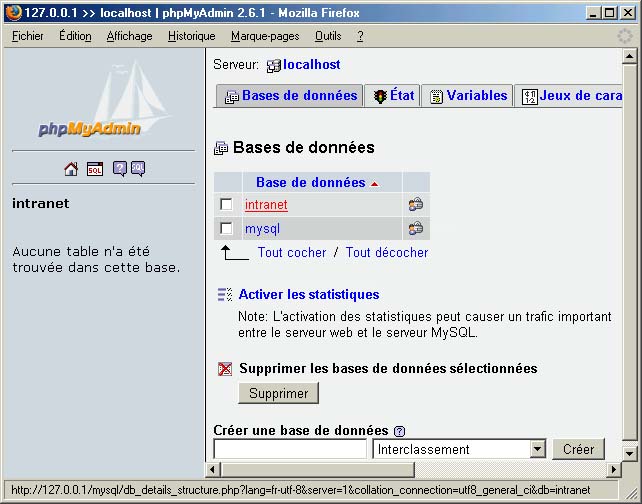Open the mysql database link
The image size is (642, 504).
click(262, 228)
